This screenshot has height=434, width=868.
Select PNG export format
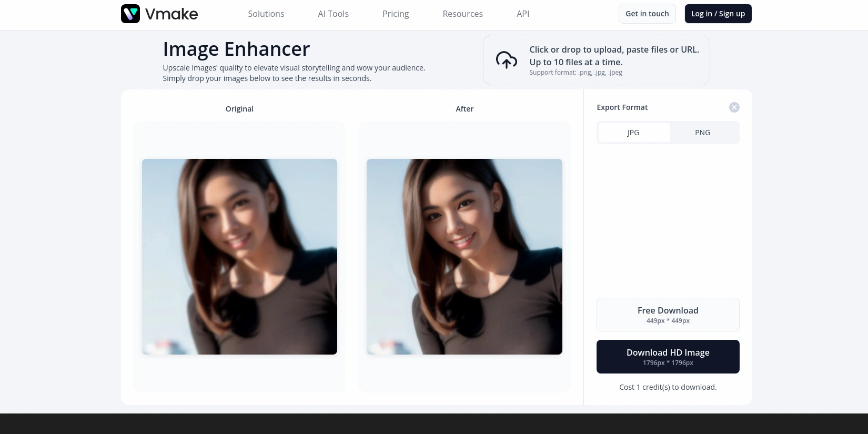(702, 133)
